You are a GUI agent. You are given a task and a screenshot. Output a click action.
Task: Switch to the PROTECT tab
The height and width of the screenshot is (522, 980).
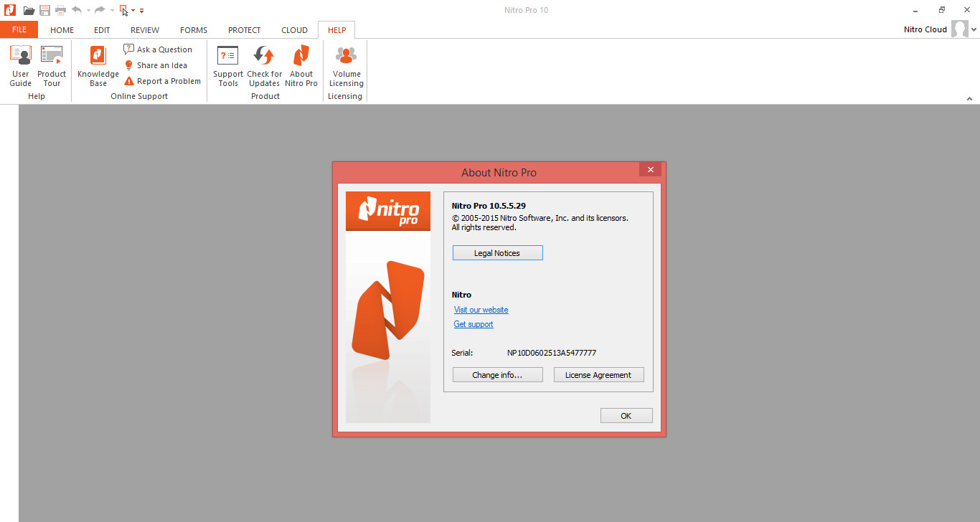pos(245,30)
